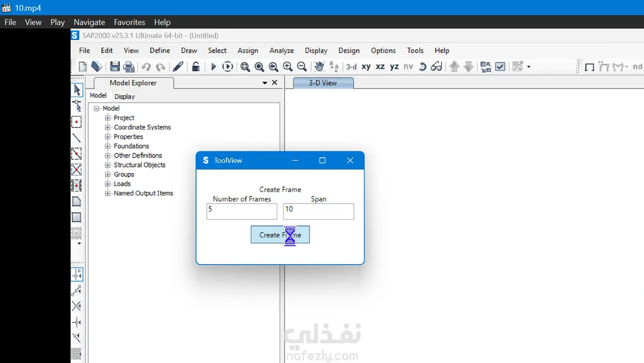This screenshot has height=363, width=644.
Task: Expand the Structural Objects tree node
Action: pyautogui.click(x=108, y=165)
